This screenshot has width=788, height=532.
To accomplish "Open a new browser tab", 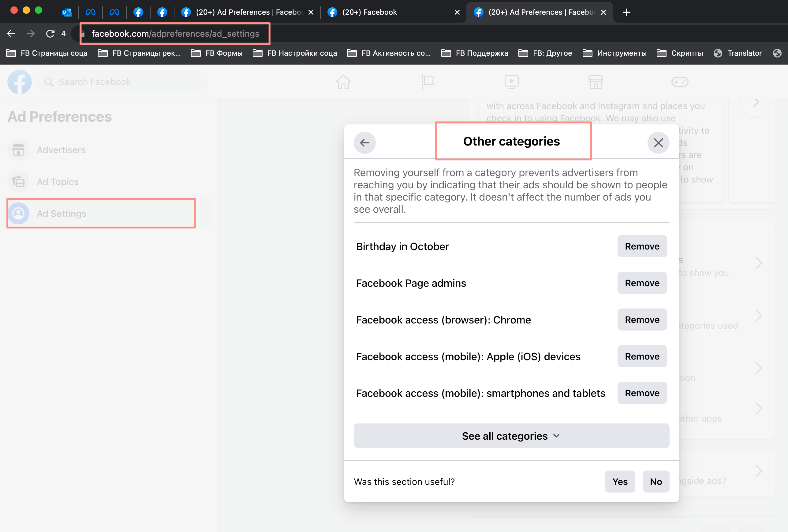I will click(x=627, y=12).
